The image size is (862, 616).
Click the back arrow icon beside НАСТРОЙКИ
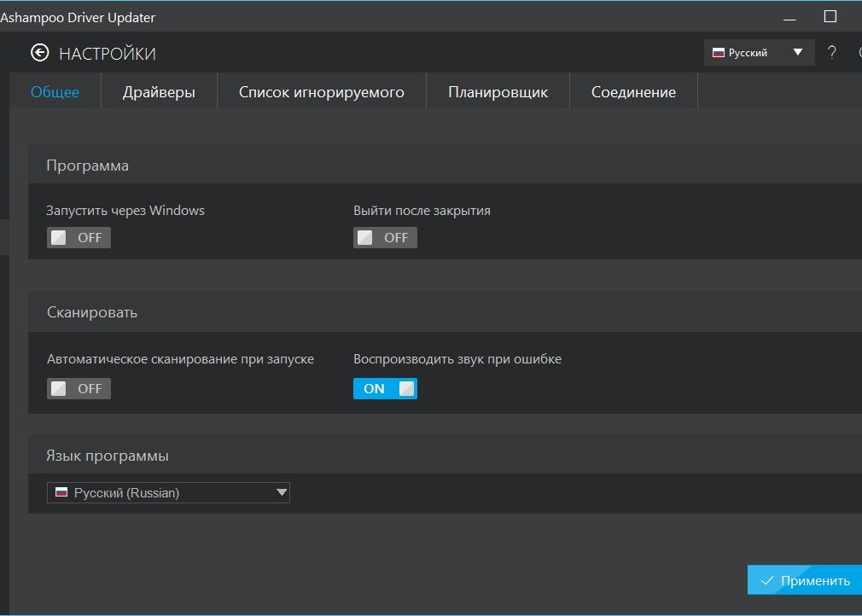tap(39, 53)
